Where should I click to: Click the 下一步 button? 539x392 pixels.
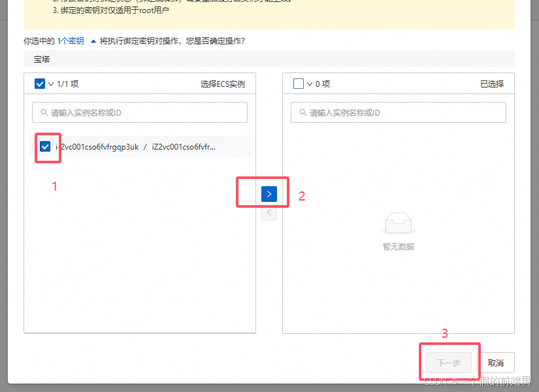pos(449,362)
